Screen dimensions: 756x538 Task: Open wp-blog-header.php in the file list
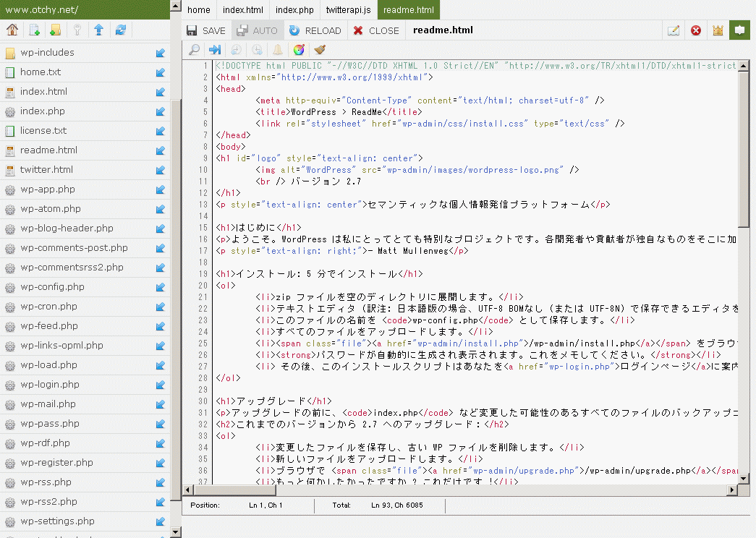coord(67,228)
